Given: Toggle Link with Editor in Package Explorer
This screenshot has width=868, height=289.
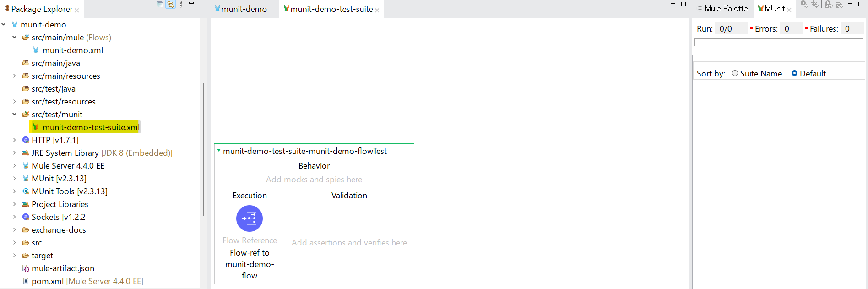Looking at the screenshot, I should pyautogui.click(x=171, y=5).
